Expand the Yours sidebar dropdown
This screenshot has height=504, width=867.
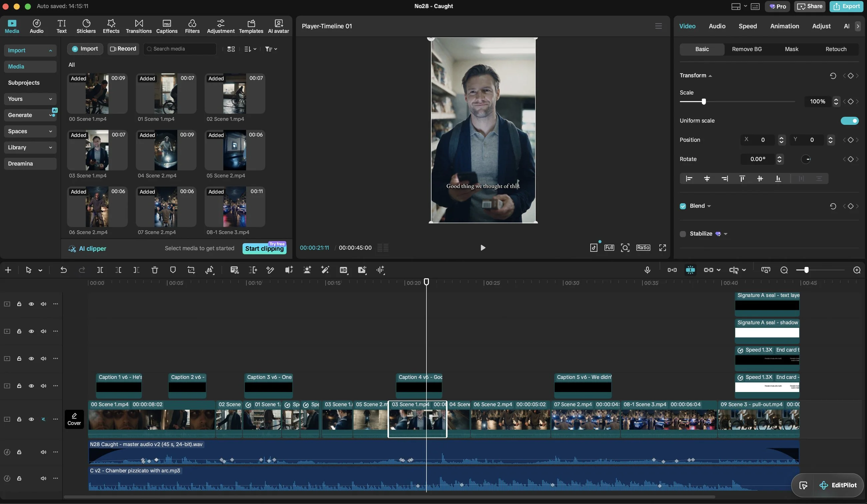click(x=30, y=99)
